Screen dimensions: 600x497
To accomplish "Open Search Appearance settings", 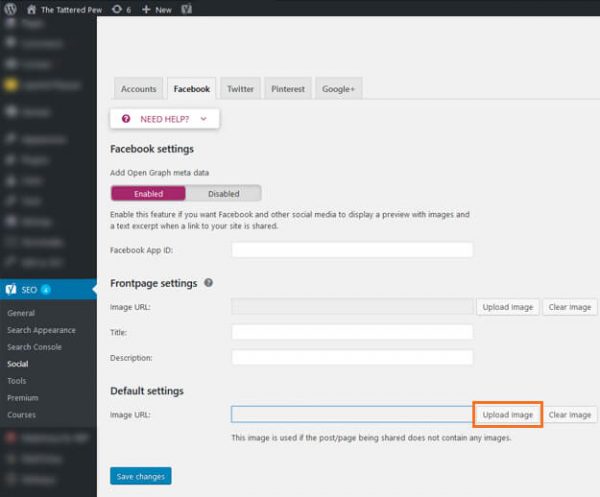I will (41, 330).
